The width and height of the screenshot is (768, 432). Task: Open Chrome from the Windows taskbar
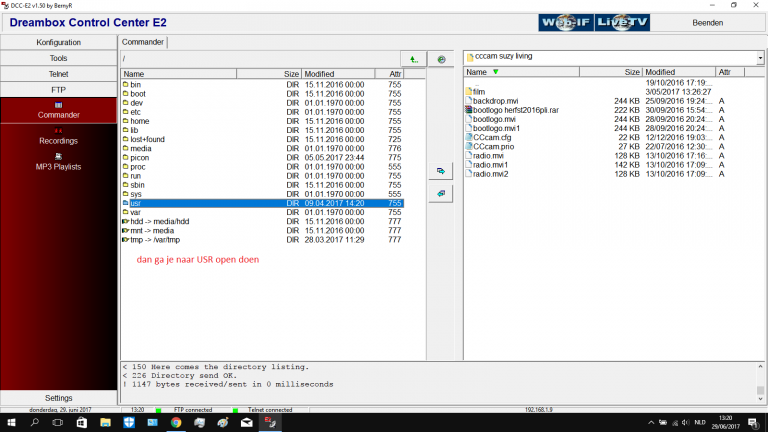pos(176,423)
